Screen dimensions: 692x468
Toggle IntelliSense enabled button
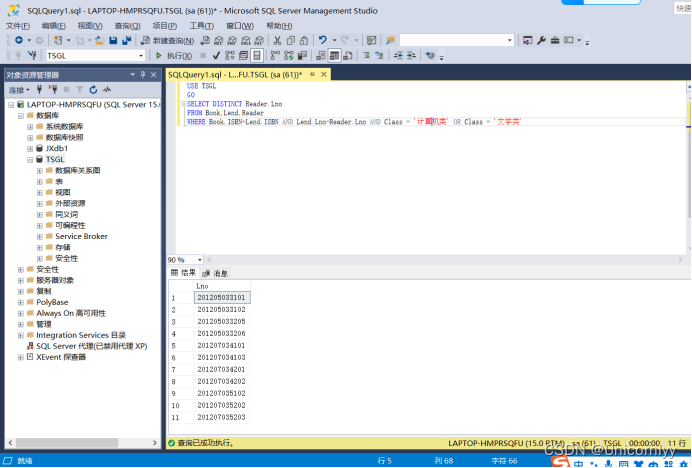point(257,56)
